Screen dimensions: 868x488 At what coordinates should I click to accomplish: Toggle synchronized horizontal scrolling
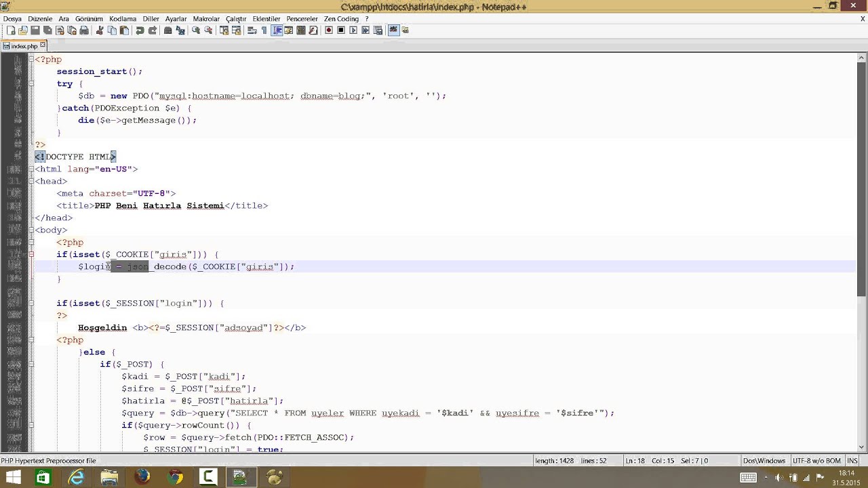point(236,30)
